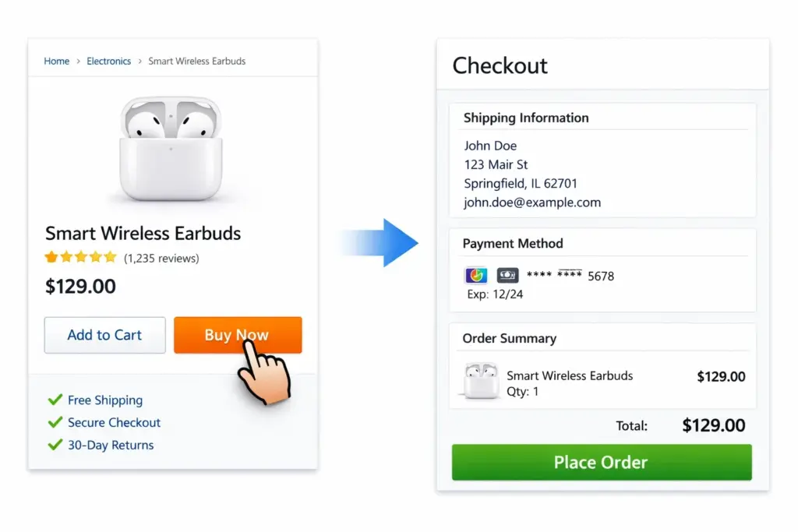Image resolution: width=798 pixels, height=532 pixels.
Task: Open the Home breadcrumb link
Action: click(x=56, y=61)
